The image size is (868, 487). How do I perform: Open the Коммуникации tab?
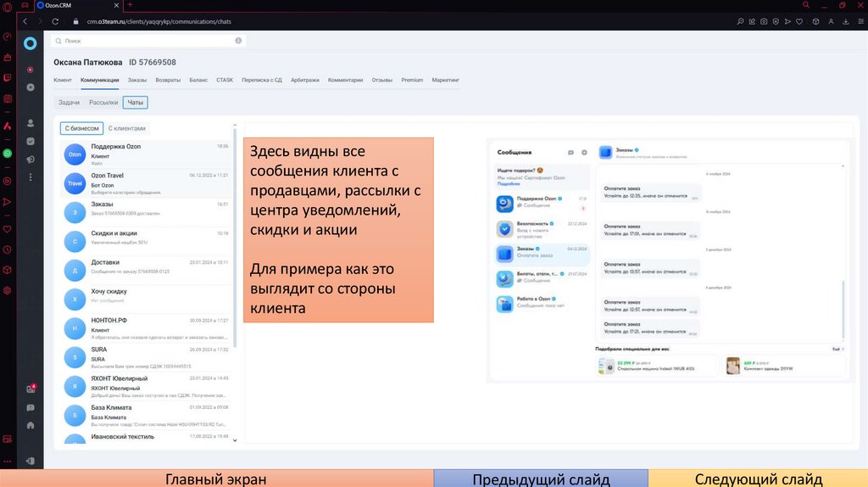pyautogui.click(x=100, y=80)
